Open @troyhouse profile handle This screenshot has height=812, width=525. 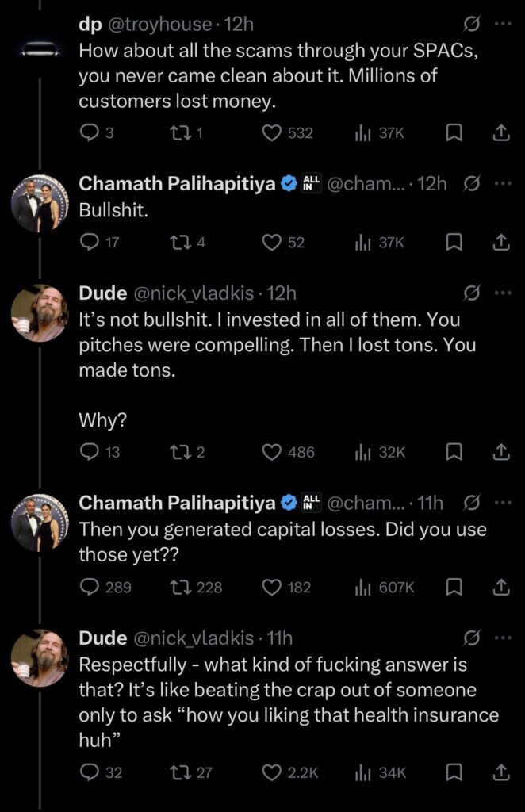coord(158,25)
